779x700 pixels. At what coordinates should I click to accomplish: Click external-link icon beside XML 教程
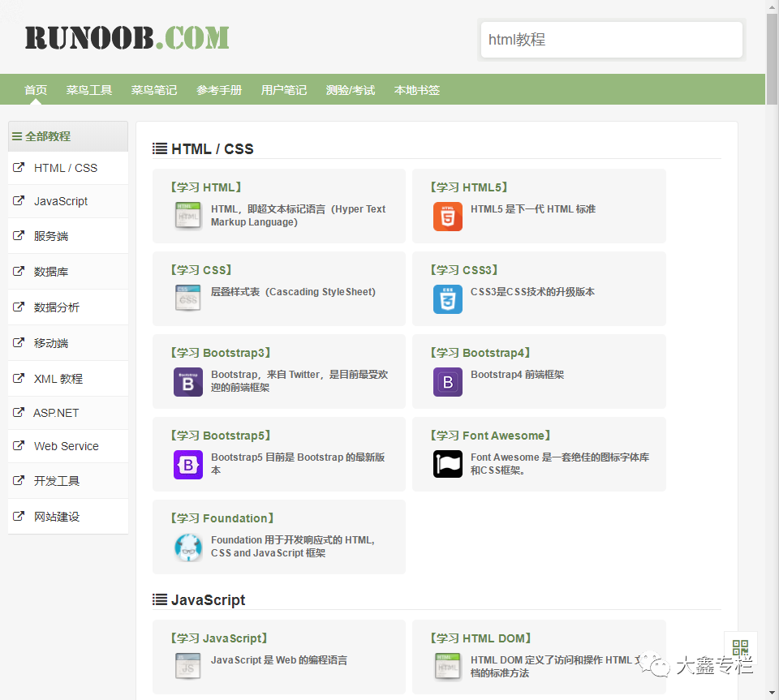[19, 378]
